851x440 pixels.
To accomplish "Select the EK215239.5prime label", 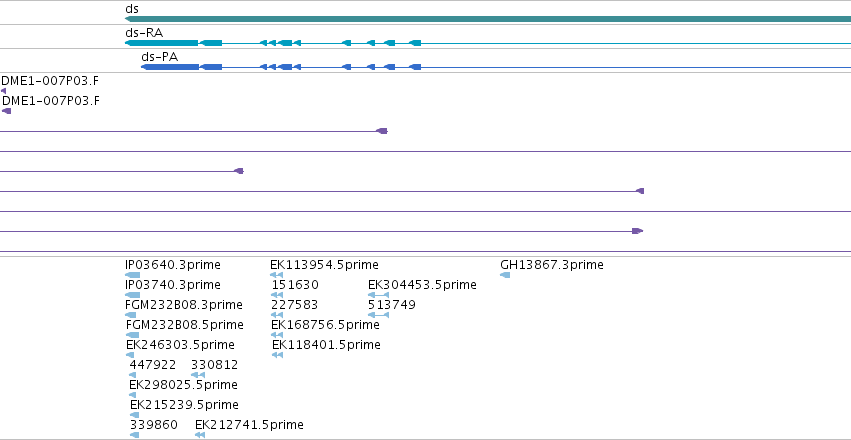I will (184, 405).
